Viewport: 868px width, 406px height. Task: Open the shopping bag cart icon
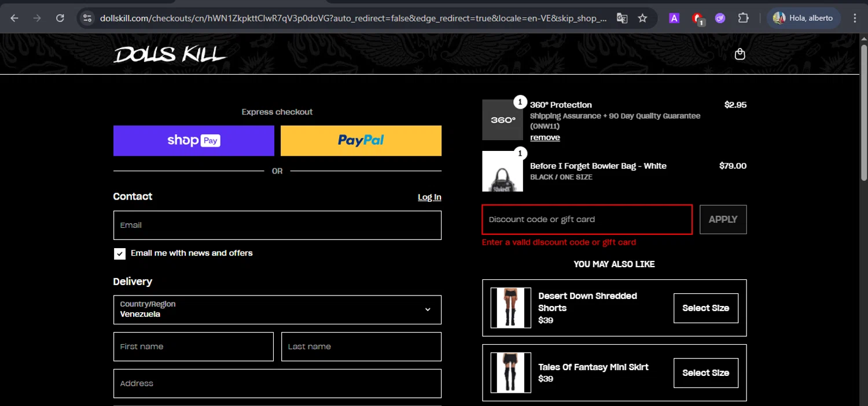(x=740, y=54)
